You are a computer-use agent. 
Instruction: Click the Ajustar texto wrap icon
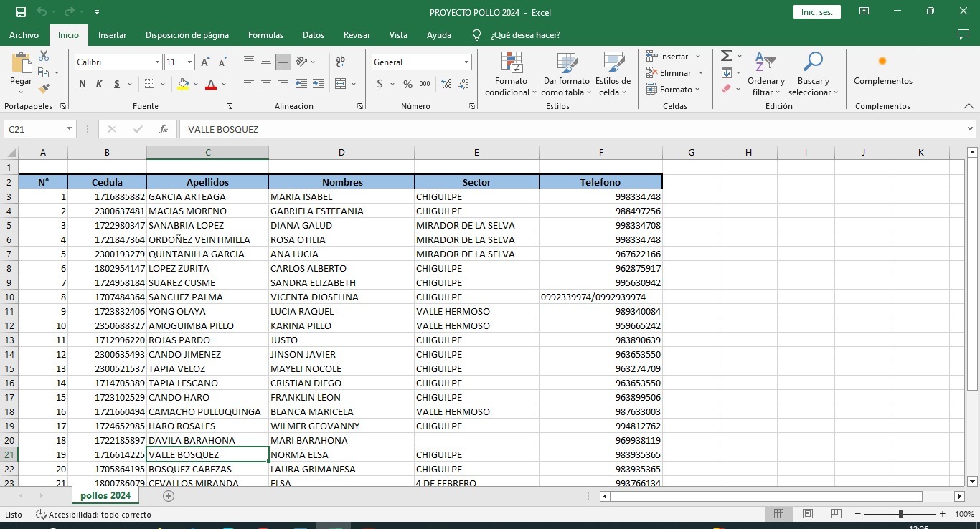click(341, 62)
